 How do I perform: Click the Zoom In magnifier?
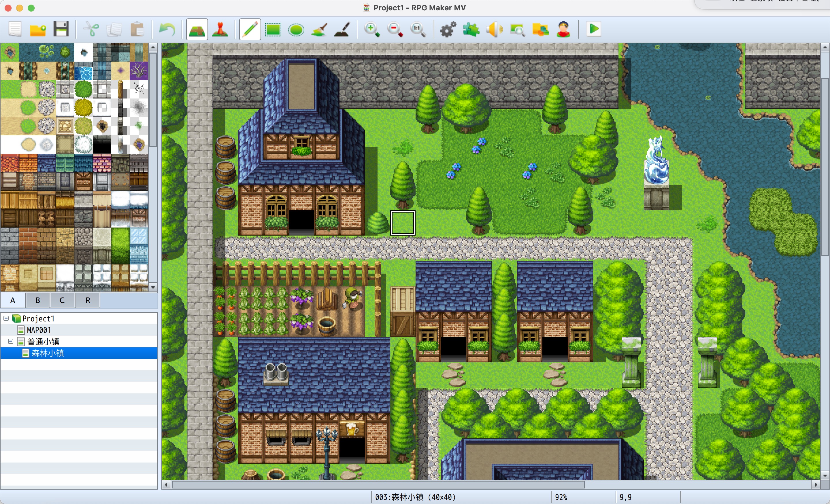(x=371, y=29)
